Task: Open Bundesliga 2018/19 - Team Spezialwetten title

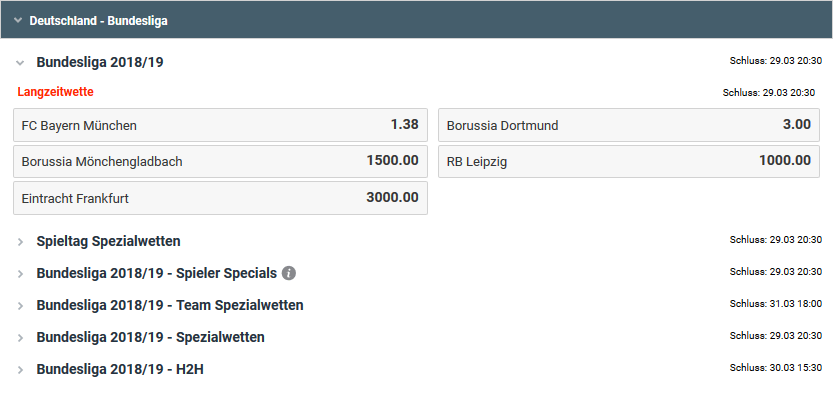Action: point(170,305)
